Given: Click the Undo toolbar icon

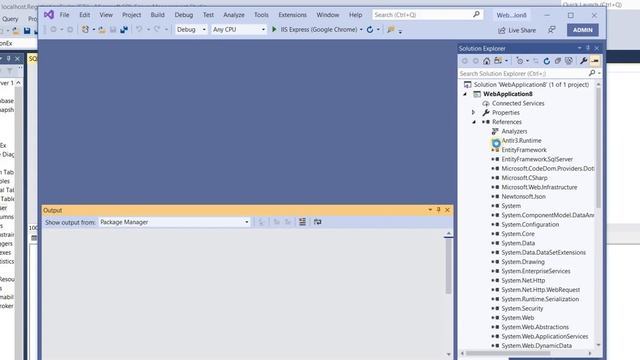Looking at the screenshot, I should [x=139, y=29].
